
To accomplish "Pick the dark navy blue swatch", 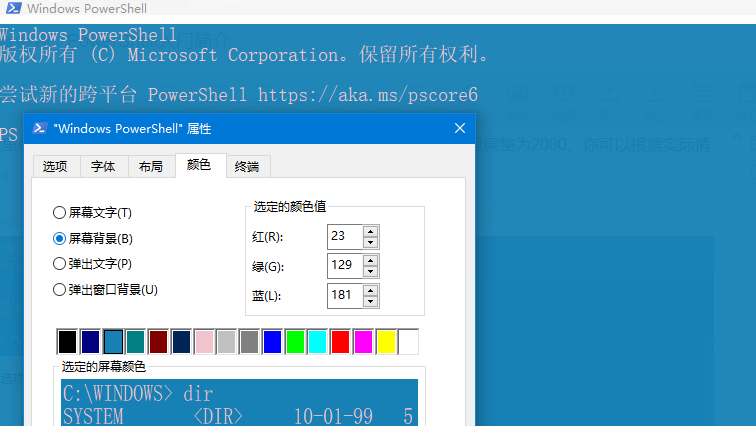I will tap(90, 342).
